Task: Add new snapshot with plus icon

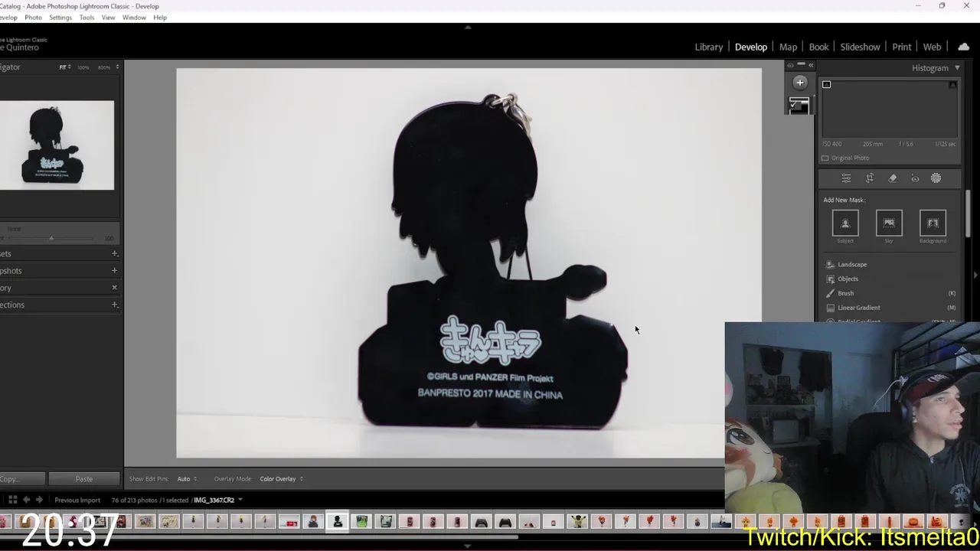Action: click(x=114, y=270)
